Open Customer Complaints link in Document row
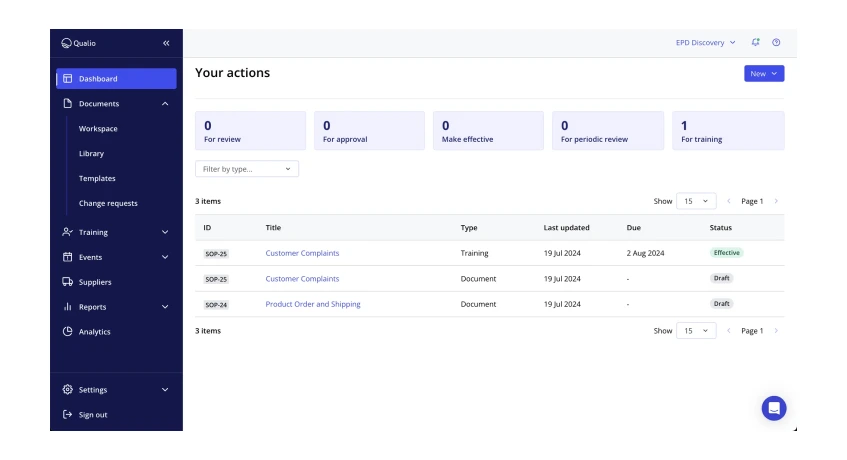 tap(302, 279)
